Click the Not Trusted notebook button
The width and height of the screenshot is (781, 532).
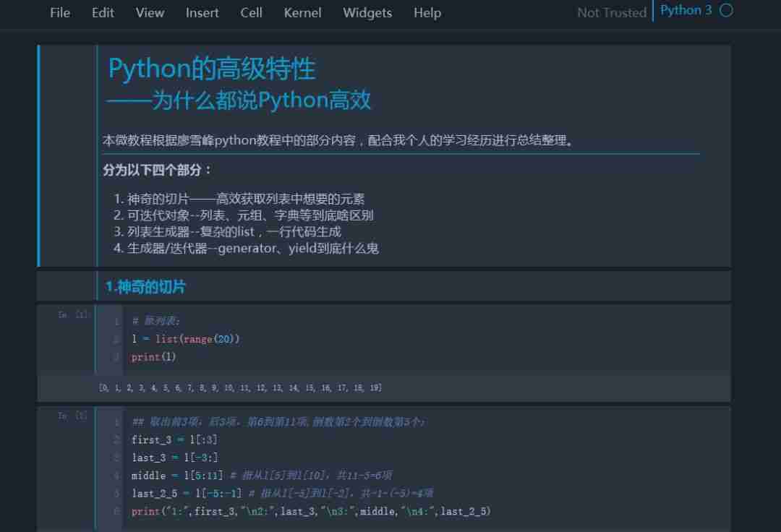[x=612, y=12]
